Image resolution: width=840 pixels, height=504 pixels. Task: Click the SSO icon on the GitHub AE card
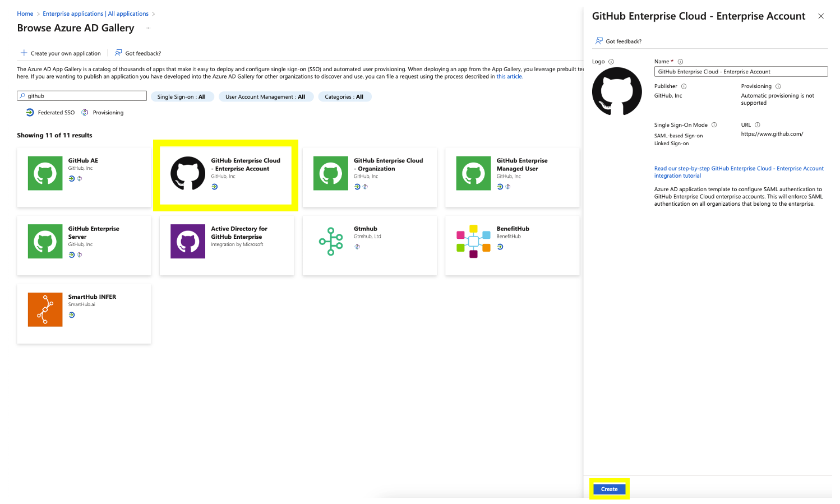72,179
